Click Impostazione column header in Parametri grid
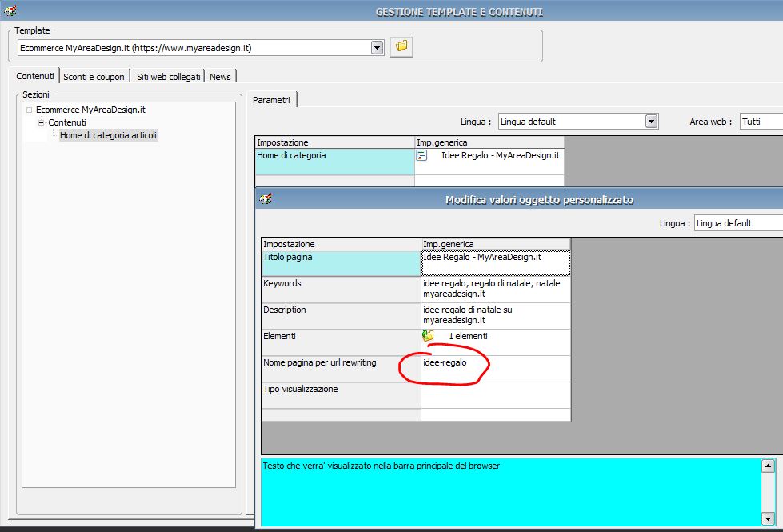Screen dimensions: 783x532 [x=334, y=142]
